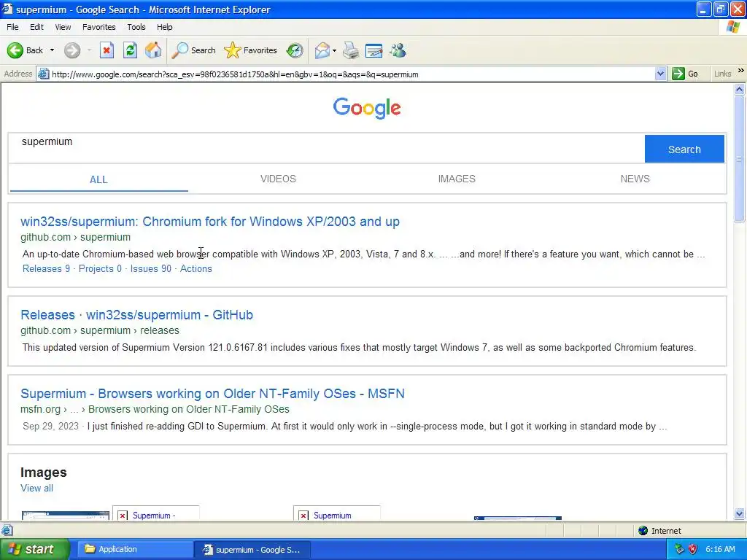Open the Favorites star pane

click(251, 50)
